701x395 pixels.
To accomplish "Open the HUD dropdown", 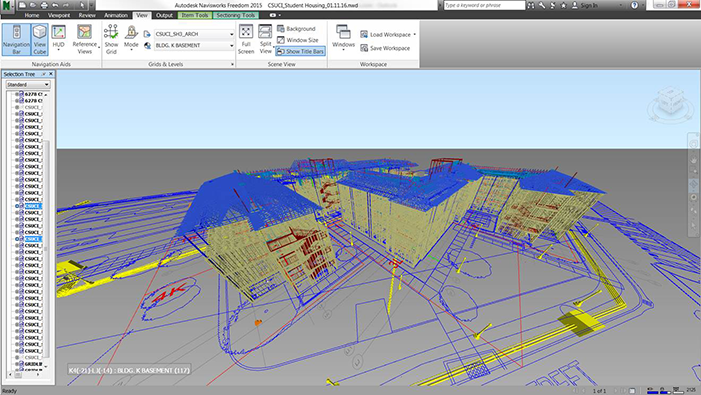I will (x=59, y=38).
